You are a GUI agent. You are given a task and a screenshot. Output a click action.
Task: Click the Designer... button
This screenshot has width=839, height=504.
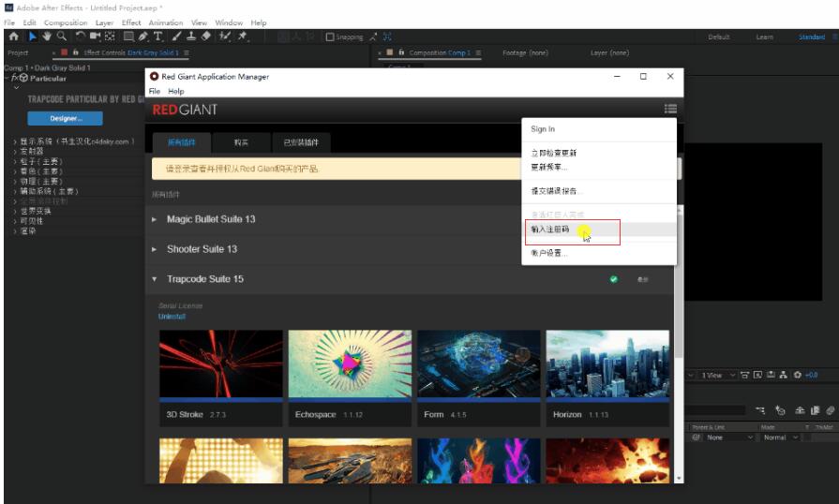point(65,118)
